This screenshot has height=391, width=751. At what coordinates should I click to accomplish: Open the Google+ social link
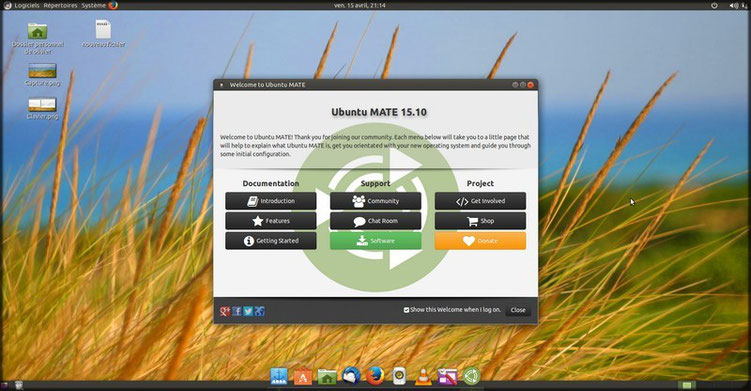coord(225,311)
